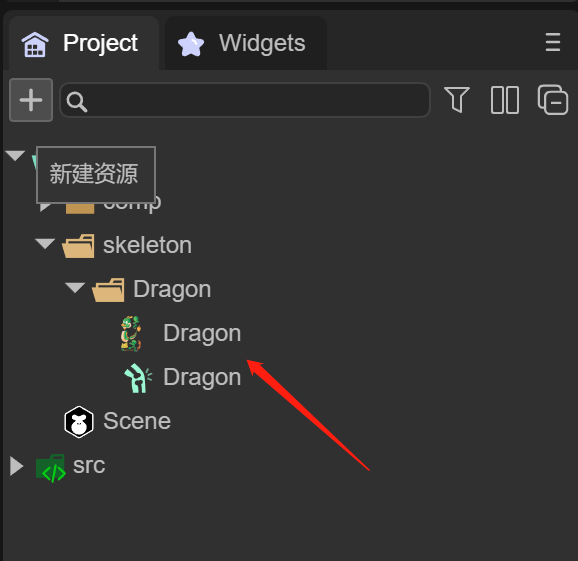578x561 pixels.
Task: Collapse the Dragon folder arrow
Action: coord(75,288)
